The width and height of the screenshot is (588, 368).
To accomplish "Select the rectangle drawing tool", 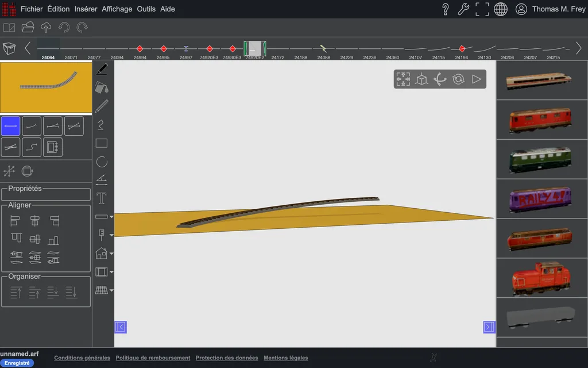I will [x=102, y=143].
